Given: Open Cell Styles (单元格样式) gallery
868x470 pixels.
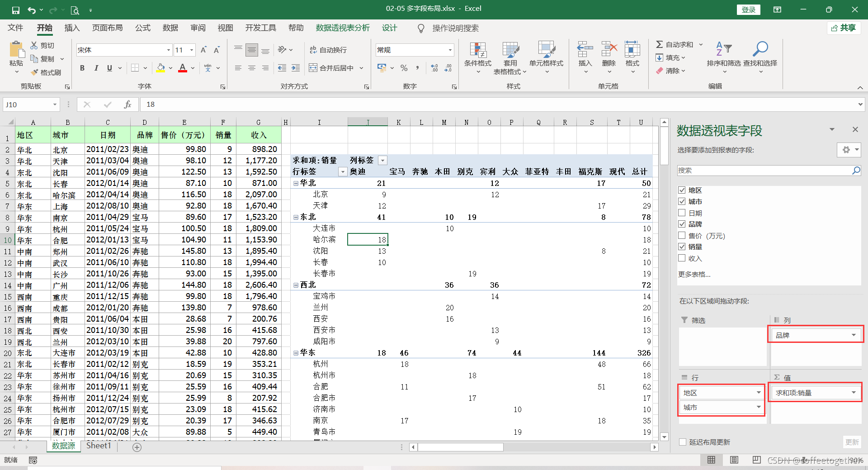Looking at the screenshot, I should pyautogui.click(x=546, y=57).
